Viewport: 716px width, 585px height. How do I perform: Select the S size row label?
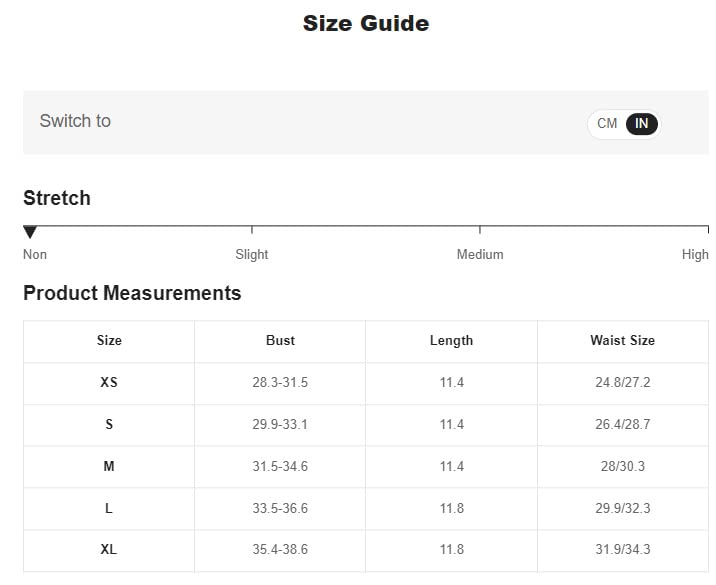tap(109, 424)
